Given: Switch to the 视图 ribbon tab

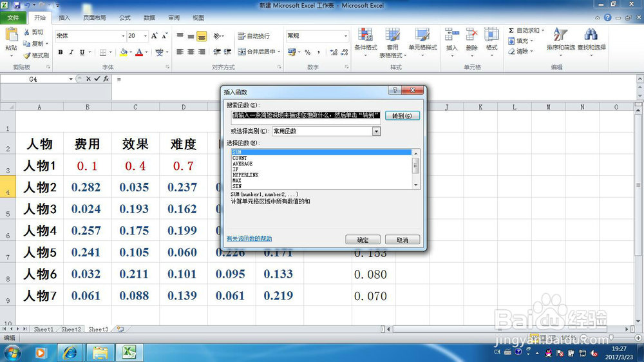Looking at the screenshot, I should point(198,17).
